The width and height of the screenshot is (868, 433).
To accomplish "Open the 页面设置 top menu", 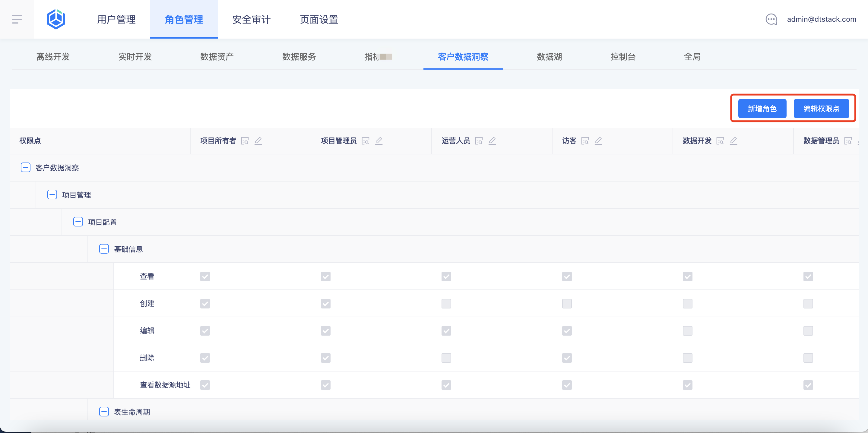I will 319,19.
